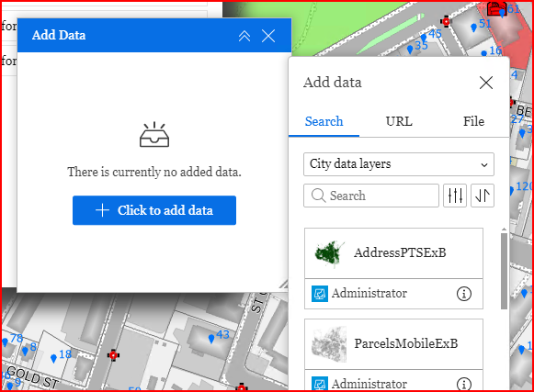
Task: Click the empty inbox icon in Add Data
Action: (x=154, y=135)
